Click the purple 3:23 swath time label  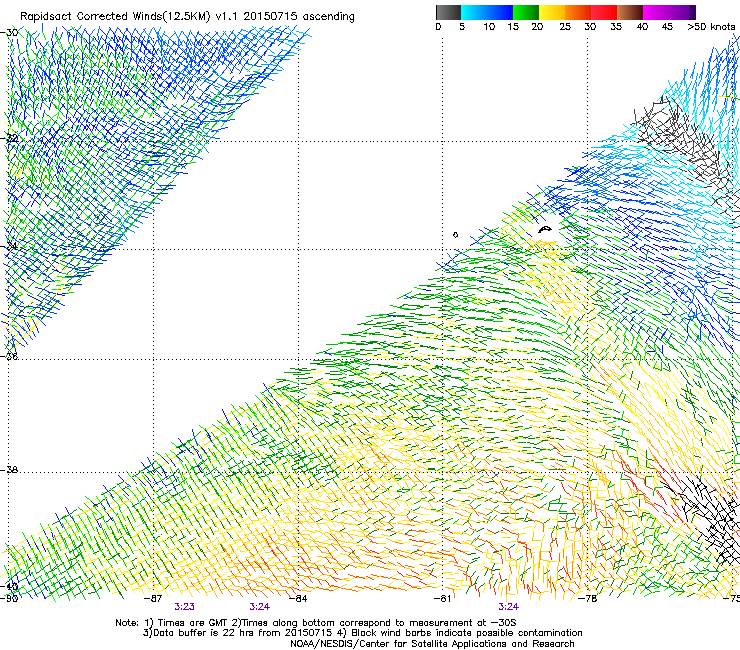(185, 607)
